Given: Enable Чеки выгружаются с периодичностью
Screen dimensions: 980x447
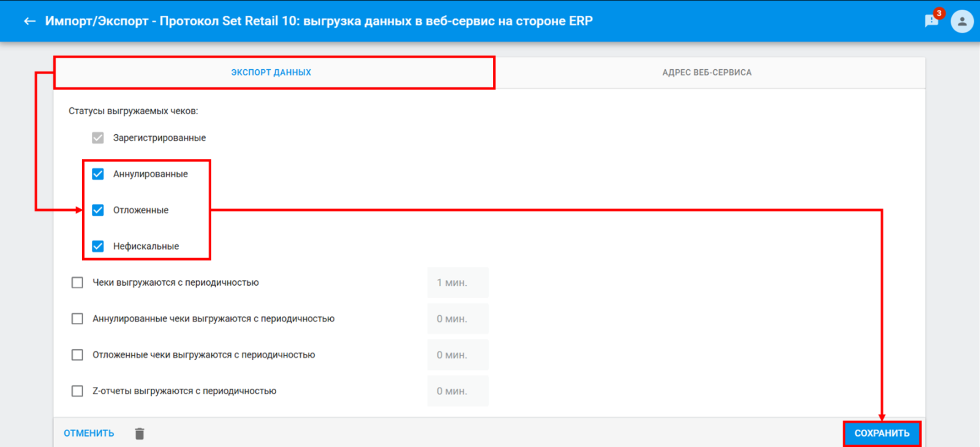Looking at the screenshot, I should pos(77,283).
